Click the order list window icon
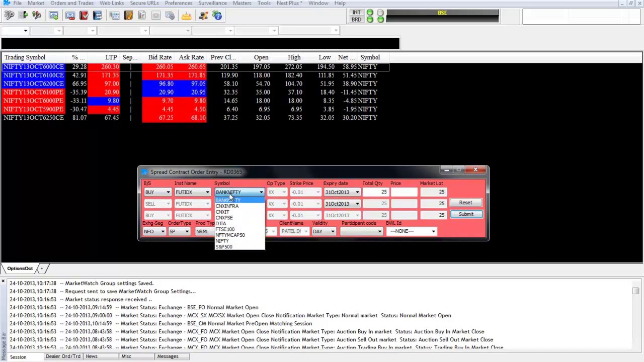Image resolution: width=644 pixels, height=362 pixels. point(114,16)
